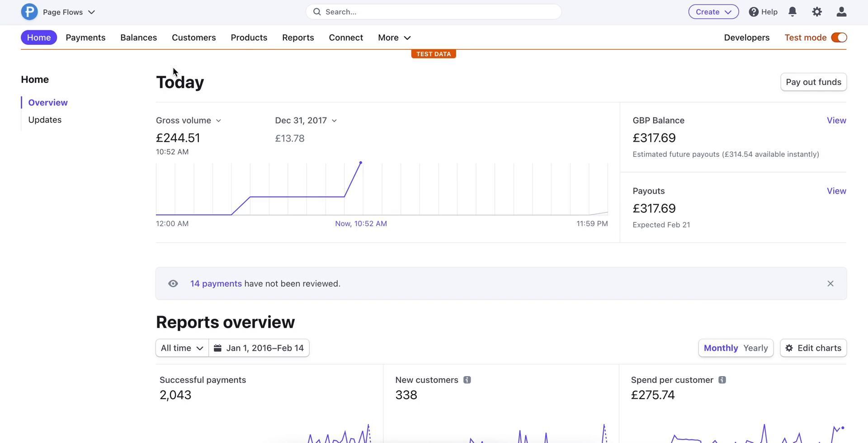Image resolution: width=868 pixels, height=443 pixels.
Task: Switch charts to Yearly view
Action: 755,348
